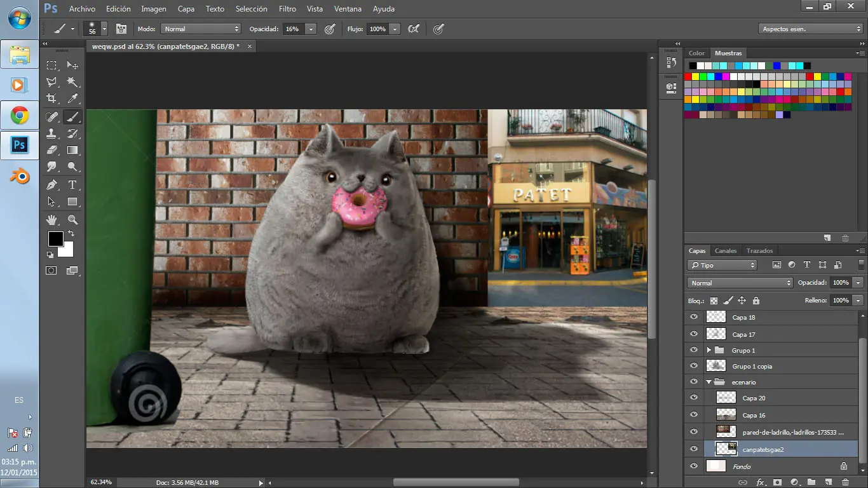The height and width of the screenshot is (488, 868).
Task: Switch to the Color panel tab
Action: (x=697, y=53)
